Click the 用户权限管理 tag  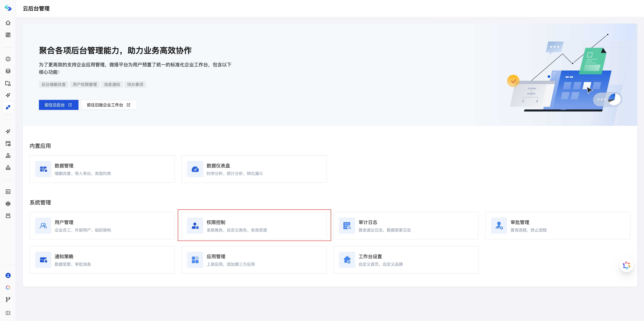(x=85, y=84)
